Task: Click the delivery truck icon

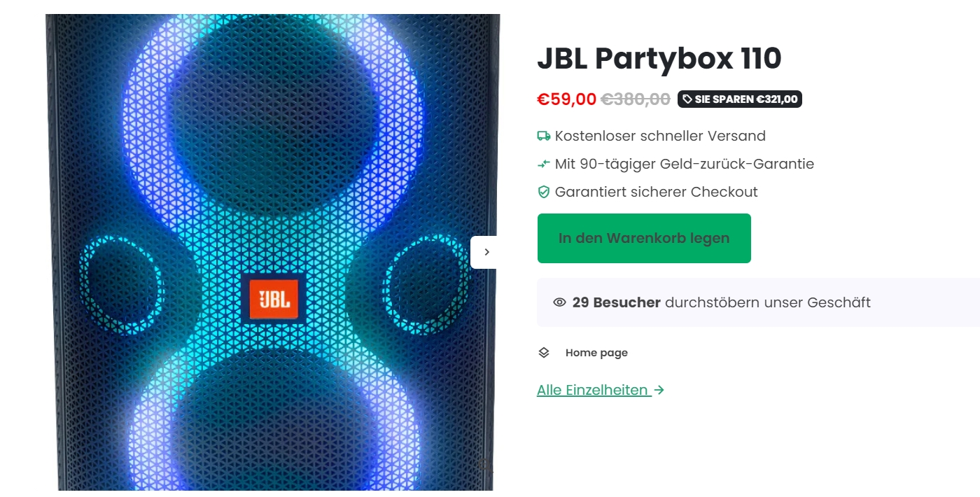Action: (544, 136)
